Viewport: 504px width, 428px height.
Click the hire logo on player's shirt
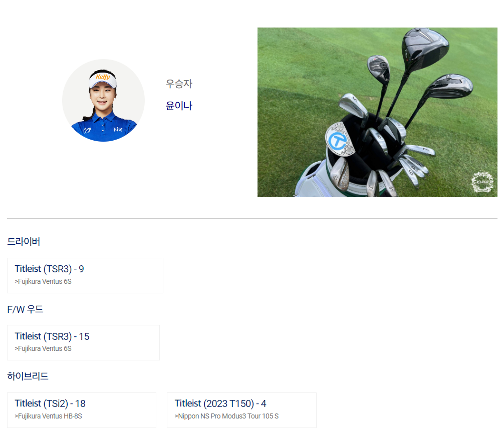click(x=118, y=129)
